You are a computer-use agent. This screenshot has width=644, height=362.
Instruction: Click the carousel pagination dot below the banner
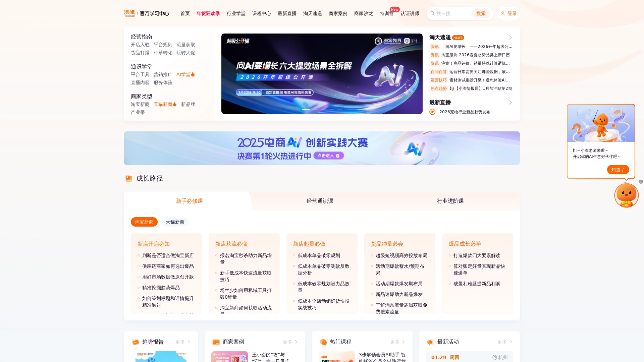pyautogui.click(x=306, y=110)
